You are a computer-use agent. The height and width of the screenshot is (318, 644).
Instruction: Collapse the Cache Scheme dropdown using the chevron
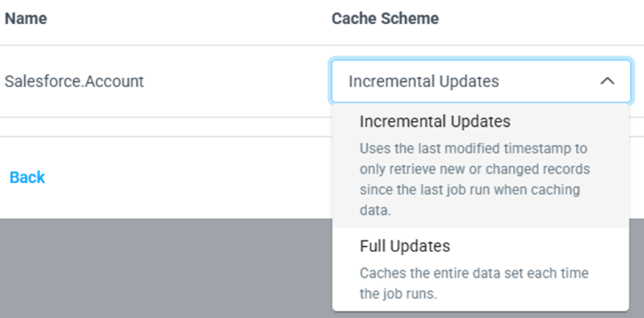pos(607,81)
